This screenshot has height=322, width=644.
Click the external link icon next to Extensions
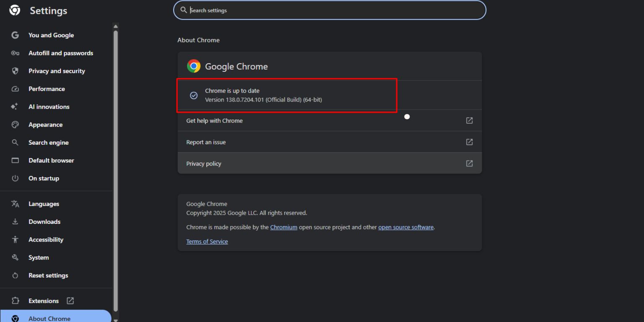[x=70, y=301]
